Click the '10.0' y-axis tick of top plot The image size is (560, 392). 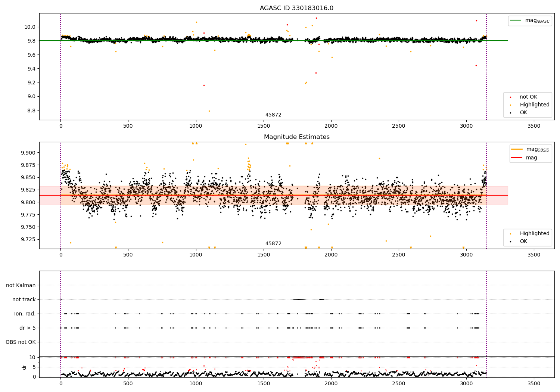coord(30,27)
